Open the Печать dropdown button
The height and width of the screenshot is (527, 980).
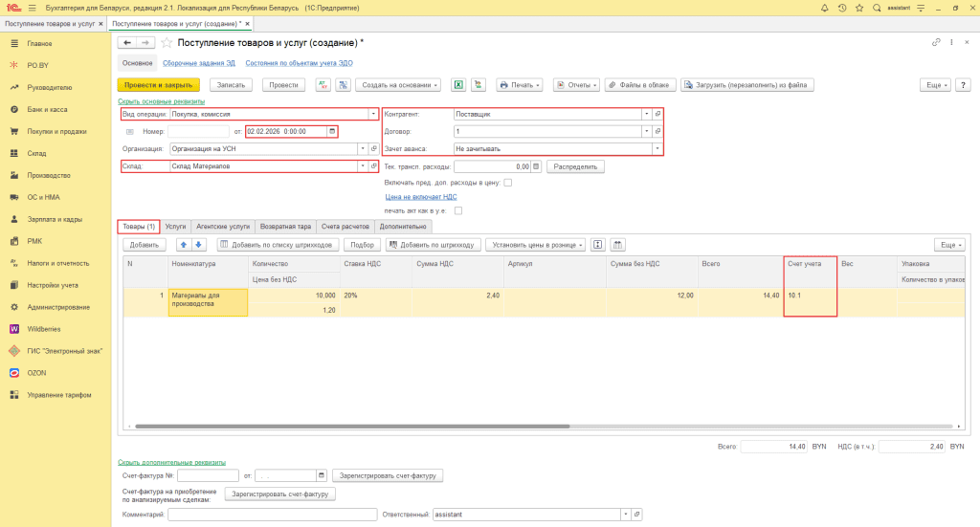[x=521, y=85]
